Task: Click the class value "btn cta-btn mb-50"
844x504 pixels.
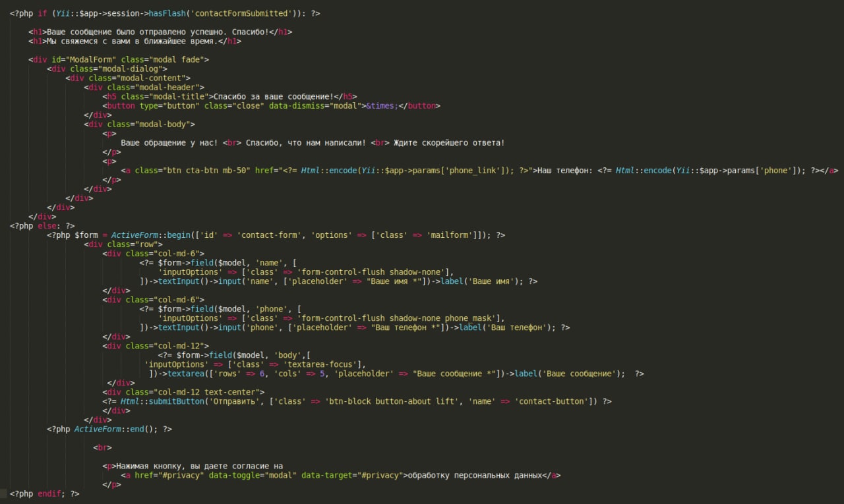Action: point(206,171)
